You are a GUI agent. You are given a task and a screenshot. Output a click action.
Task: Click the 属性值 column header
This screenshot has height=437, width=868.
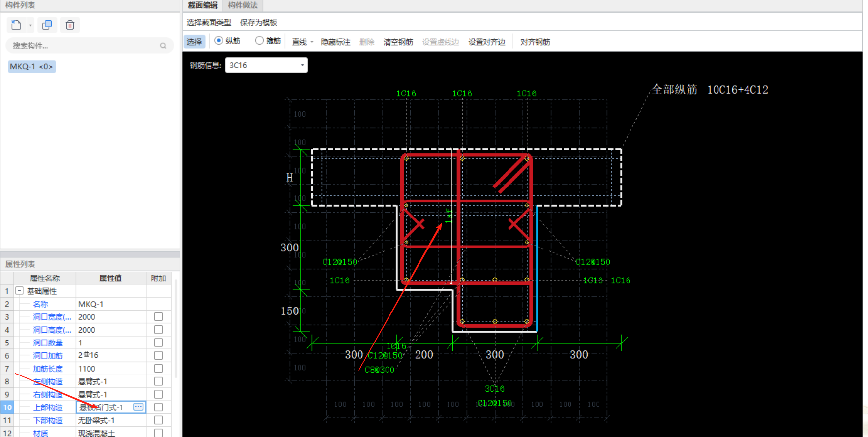111,278
